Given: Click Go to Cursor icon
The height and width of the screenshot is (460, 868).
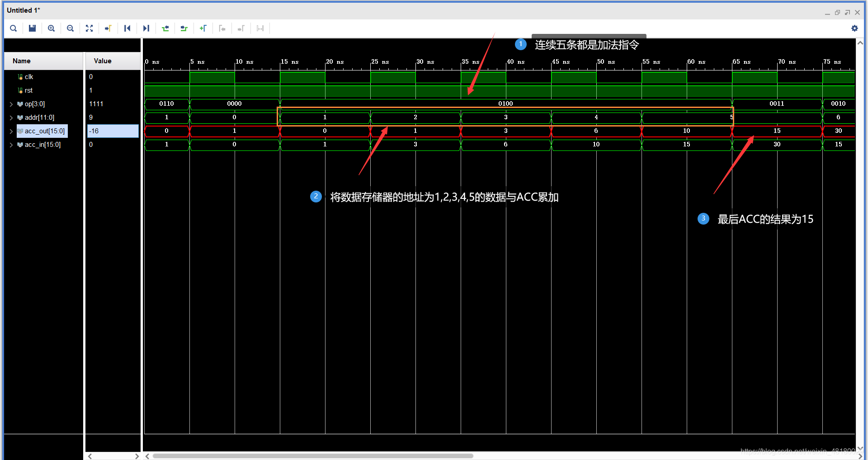Looking at the screenshot, I should 108,28.
